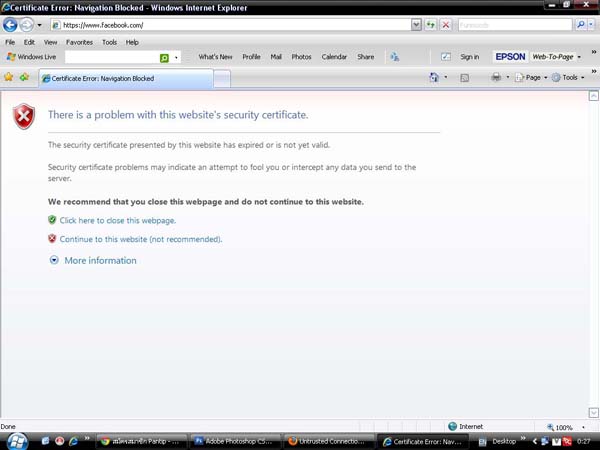Open the Tools menu in the menu bar
Screen dimensions: 600x450
109,42
